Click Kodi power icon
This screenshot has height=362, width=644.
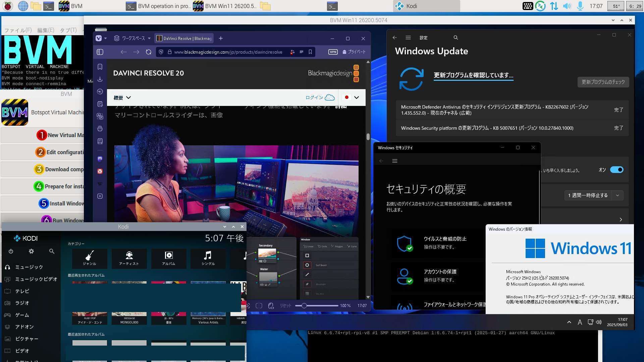click(11, 251)
